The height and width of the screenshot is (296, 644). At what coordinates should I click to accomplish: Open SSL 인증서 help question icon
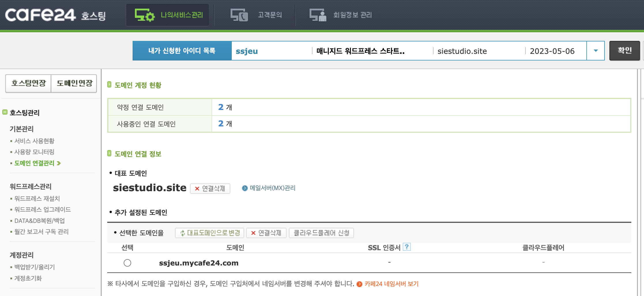(x=407, y=247)
